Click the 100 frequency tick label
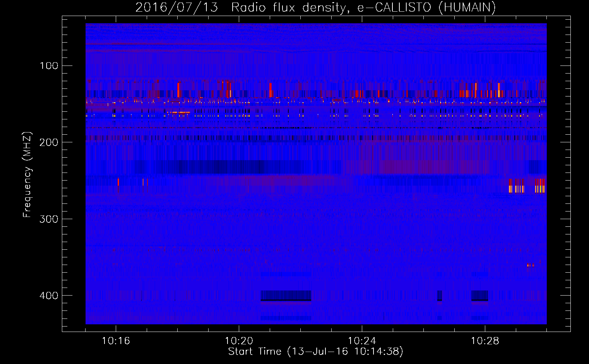589x364 pixels. tap(49, 66)
